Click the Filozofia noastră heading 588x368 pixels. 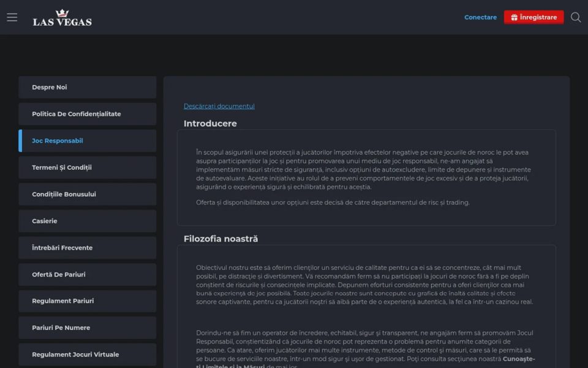click(x=221, y=239)
